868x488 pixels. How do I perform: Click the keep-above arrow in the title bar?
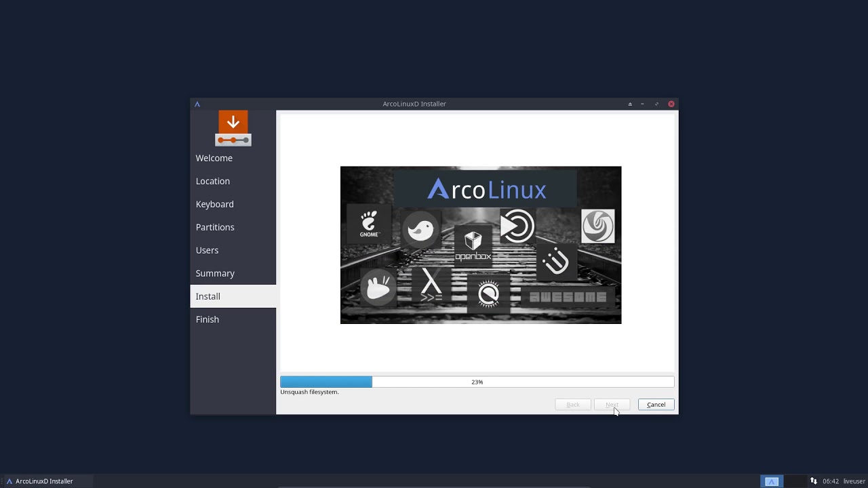tap(630, 104)
